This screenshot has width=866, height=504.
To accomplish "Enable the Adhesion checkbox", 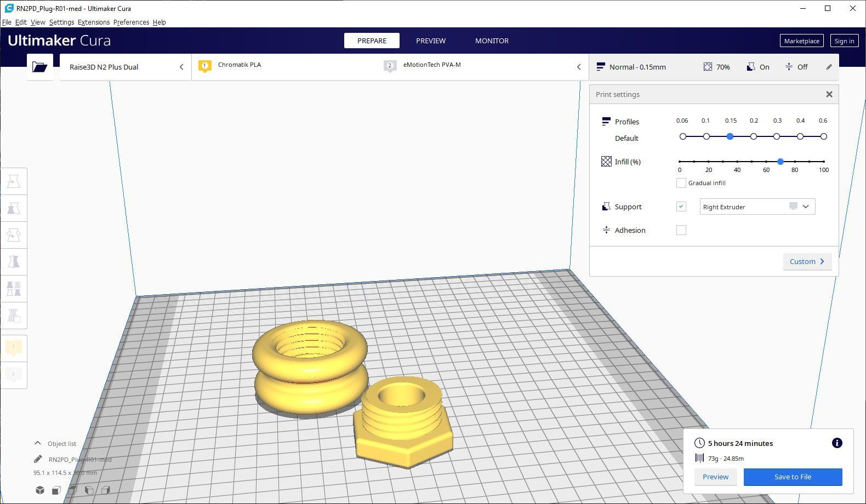I will tap(681, 230).
